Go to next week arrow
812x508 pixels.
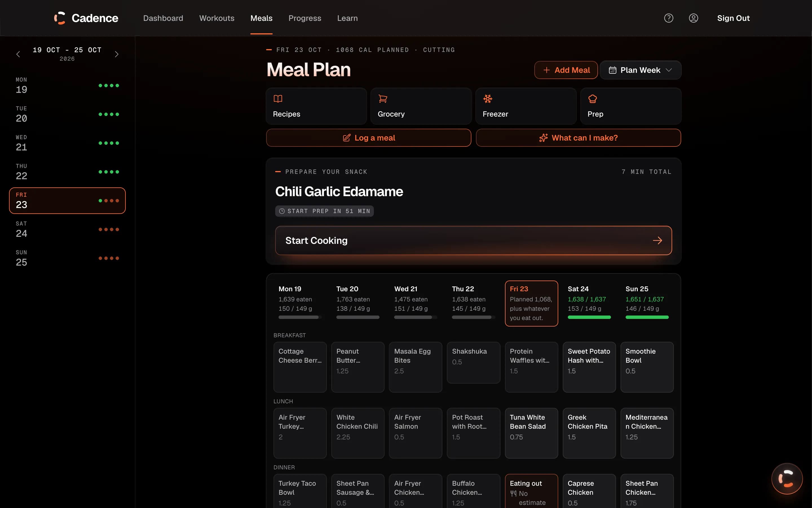click(x=116, y=54)
